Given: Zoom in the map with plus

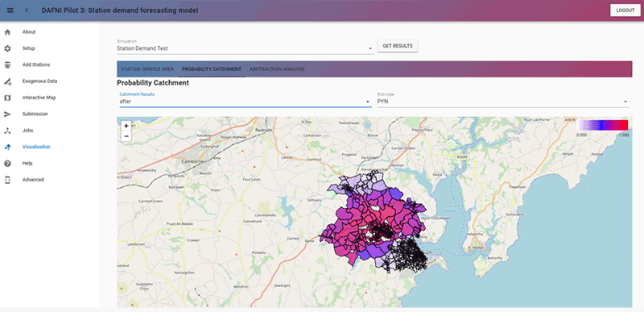Looking at the screenshot, I should click(x=126, y=126).
